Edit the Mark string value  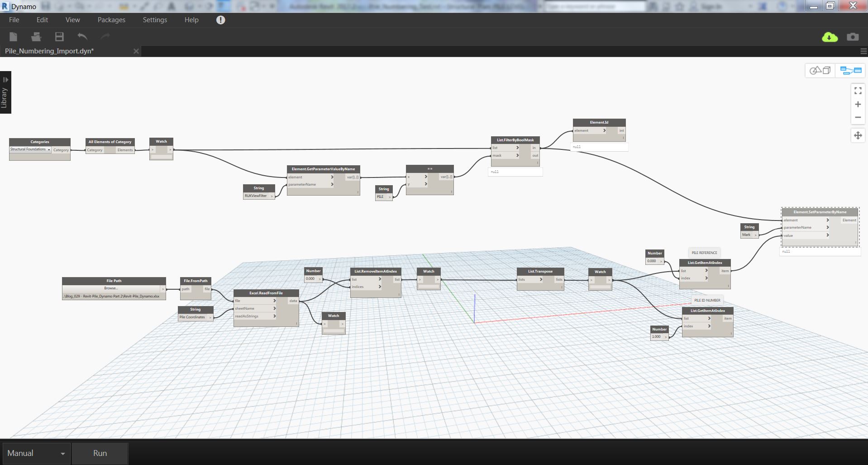746,235
